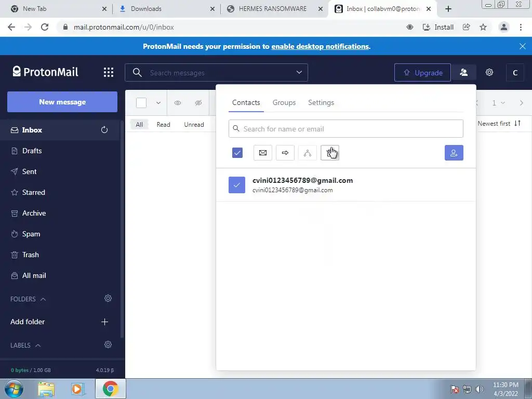532x399 pixels.
Task: Mark as read eye icon in toolbar
Action: 178,103
